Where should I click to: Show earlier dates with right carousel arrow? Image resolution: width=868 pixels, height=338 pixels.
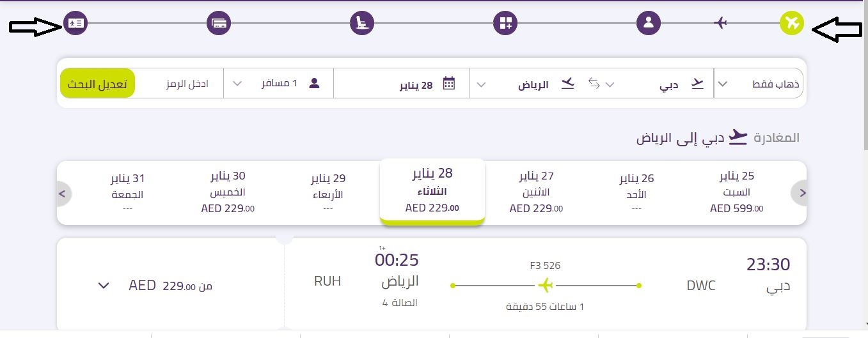tap(801, 193)
